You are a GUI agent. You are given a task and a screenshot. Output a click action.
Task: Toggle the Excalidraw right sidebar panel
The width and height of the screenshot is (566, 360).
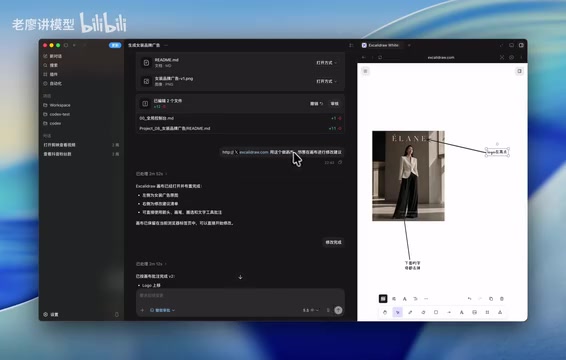(x=519, y=71)
